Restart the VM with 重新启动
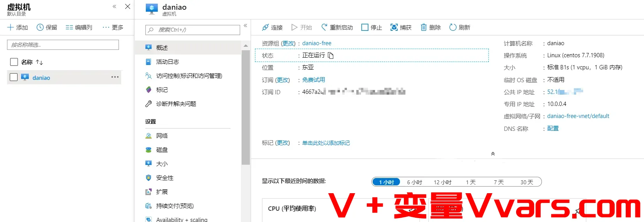 [337, 27]
